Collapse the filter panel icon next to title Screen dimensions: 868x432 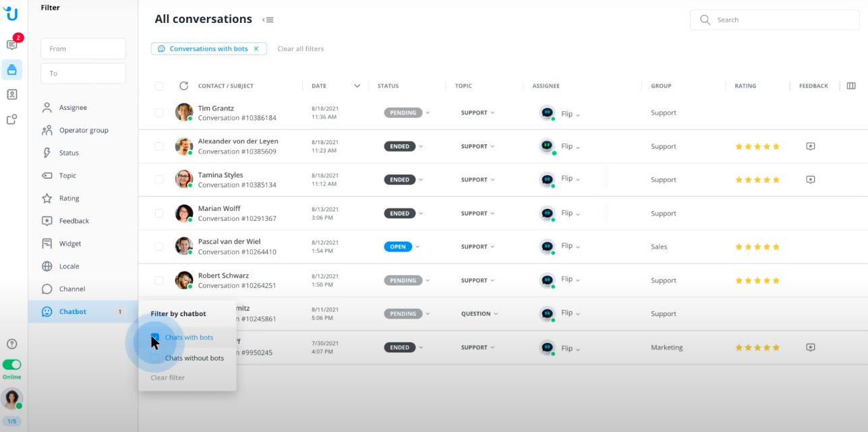[268, 20]
